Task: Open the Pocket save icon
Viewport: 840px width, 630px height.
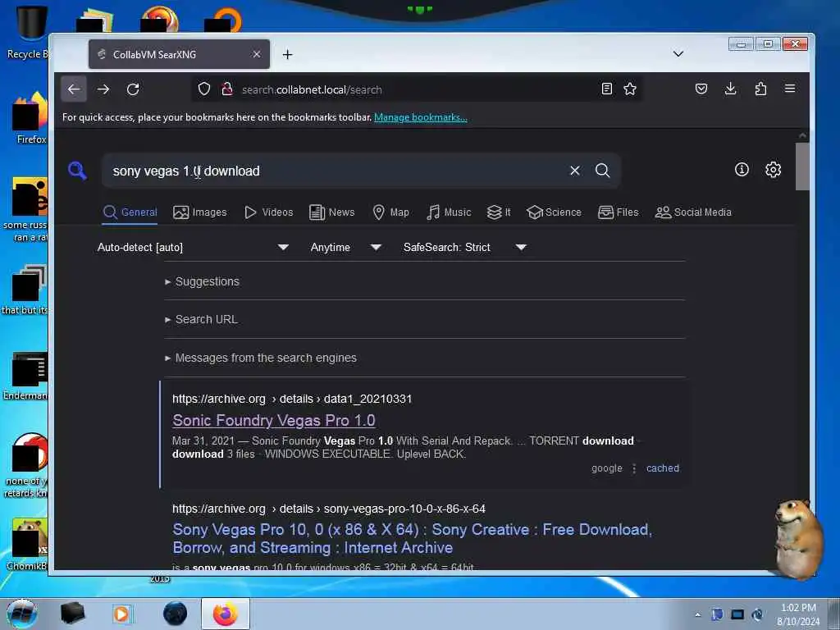Action: 701,89
